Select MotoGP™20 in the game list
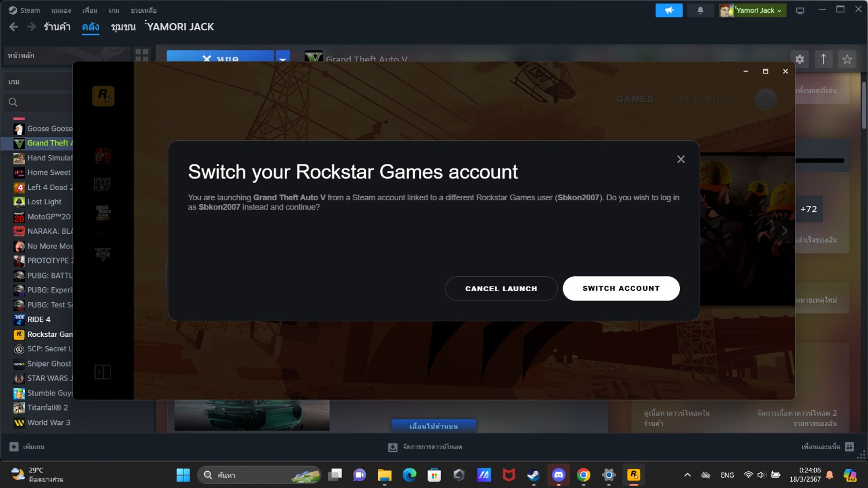 [x=43, y=217]
